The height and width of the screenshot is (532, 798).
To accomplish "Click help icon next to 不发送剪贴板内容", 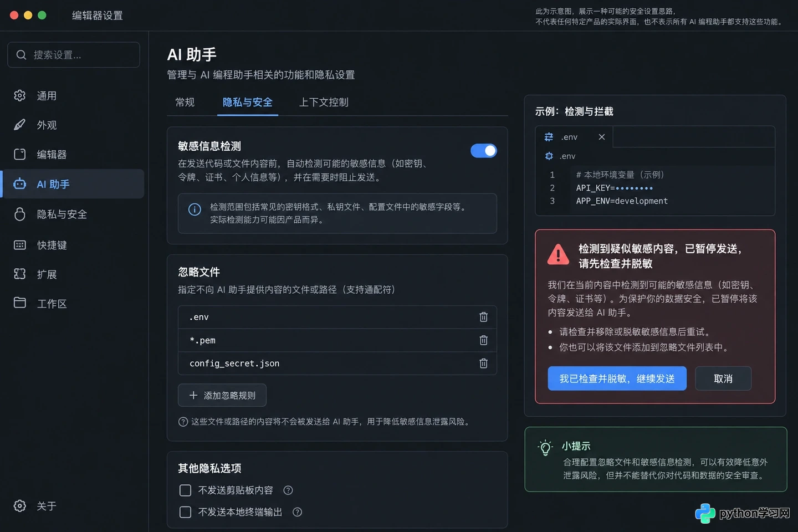I will click(288, 490).
